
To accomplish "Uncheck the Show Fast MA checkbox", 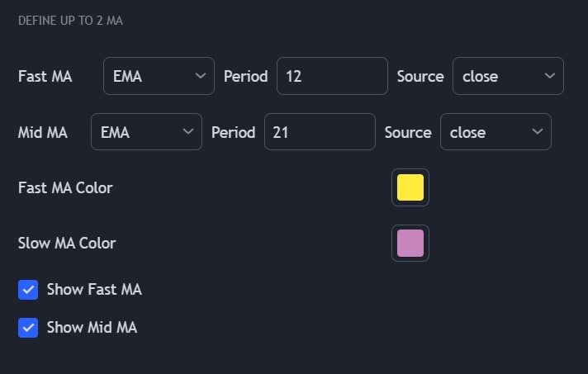I will tap(28, 290).
